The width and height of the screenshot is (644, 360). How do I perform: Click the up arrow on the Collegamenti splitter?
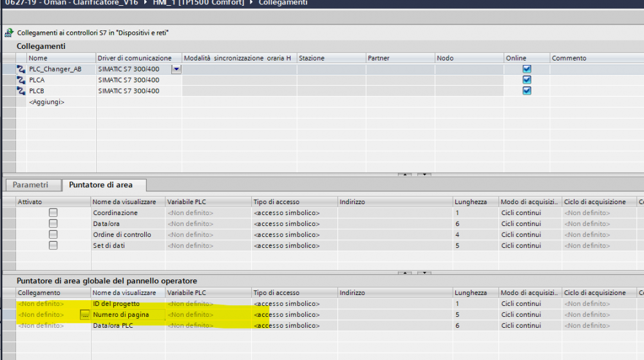pyautogui.click(x=404, y=175)
